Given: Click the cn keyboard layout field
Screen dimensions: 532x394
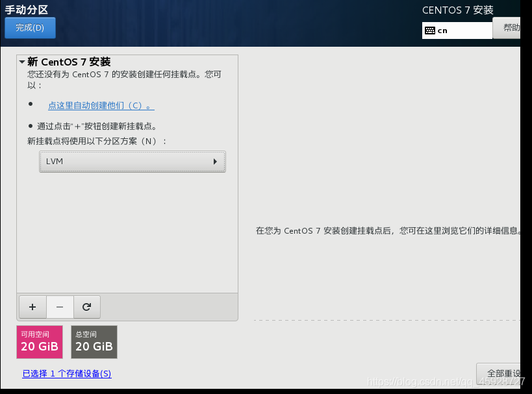Looking at the screenshot, I should 462,31.
